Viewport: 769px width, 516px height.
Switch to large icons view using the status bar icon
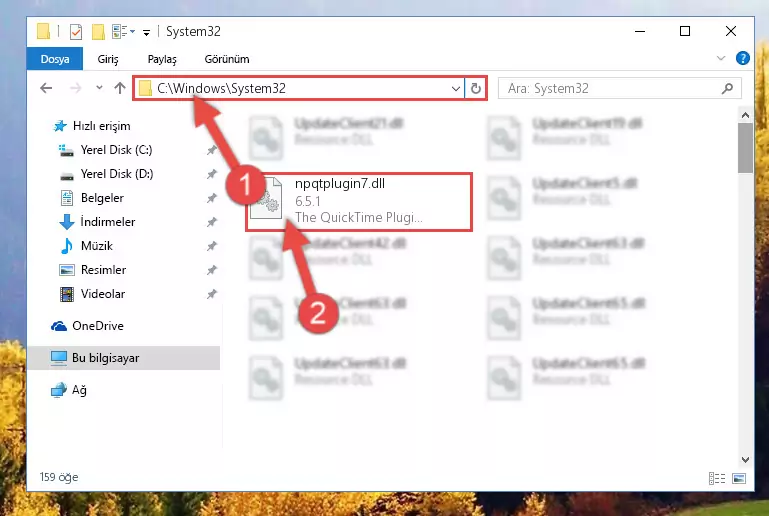(739, 478)
